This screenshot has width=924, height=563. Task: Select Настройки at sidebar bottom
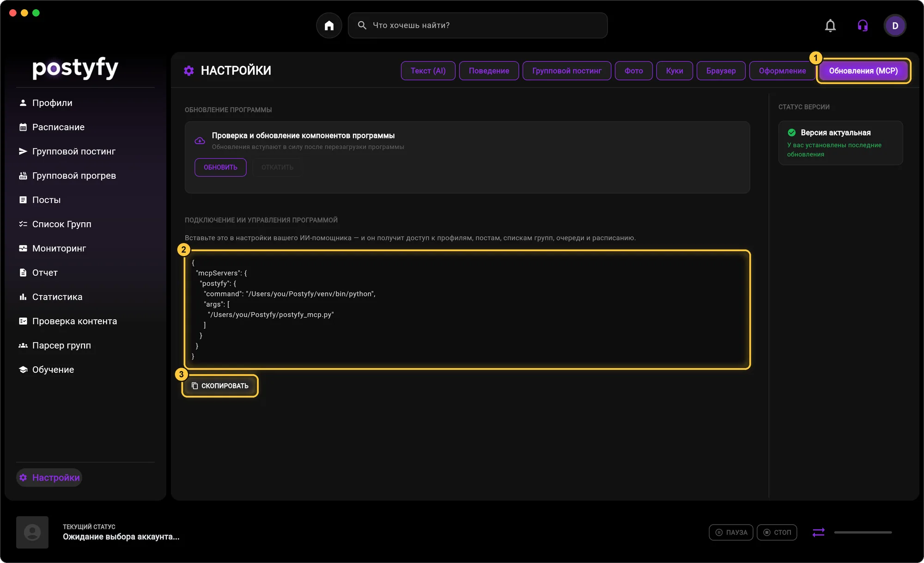[x=49, y=478]
